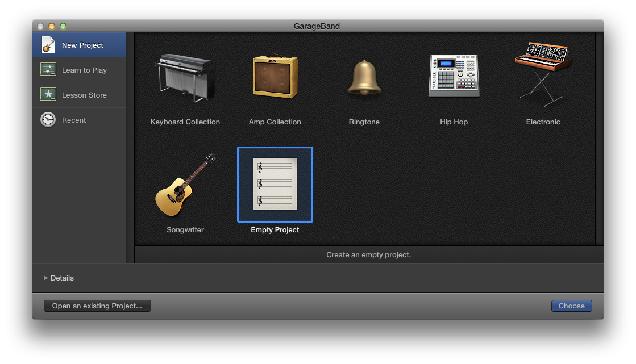Click the Empty Project text label
Viewport: 636px width, 364px height.
point(275,230)
